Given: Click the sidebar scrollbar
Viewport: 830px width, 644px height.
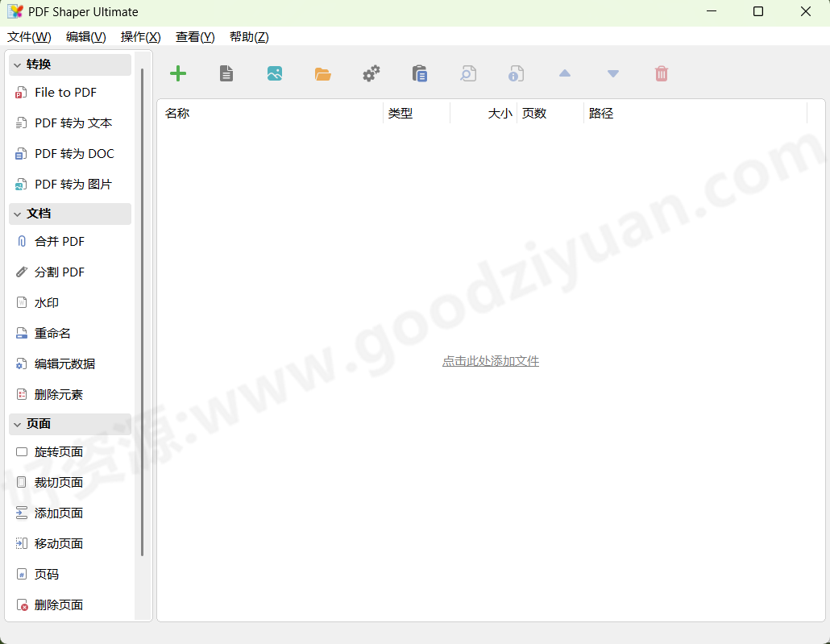Looking at the screenshot, I should (x=143, y=322).
